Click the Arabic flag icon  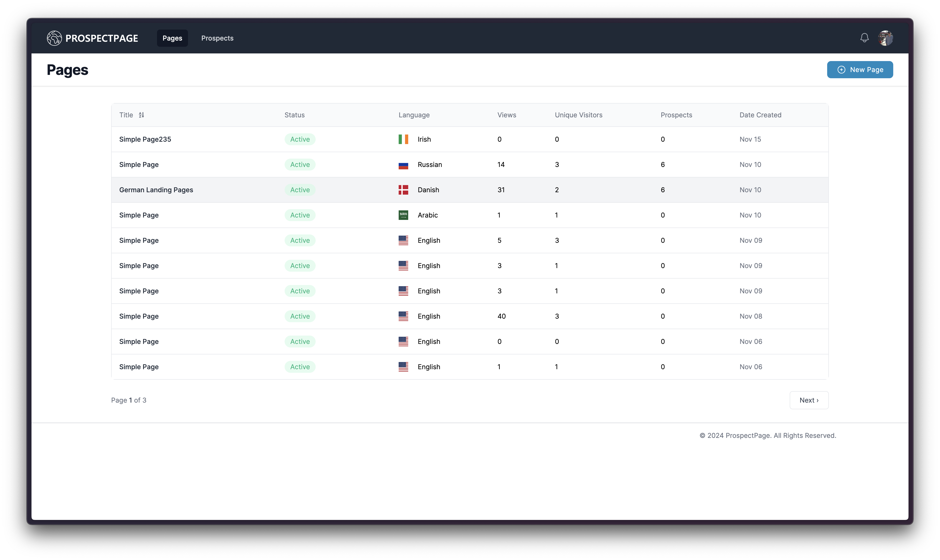(x=403, y=215)
